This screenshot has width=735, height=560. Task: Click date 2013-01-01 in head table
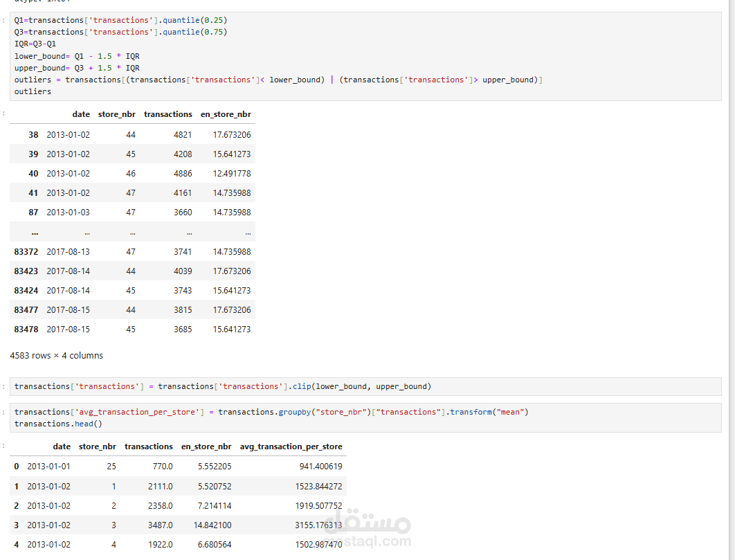point(48,467)
